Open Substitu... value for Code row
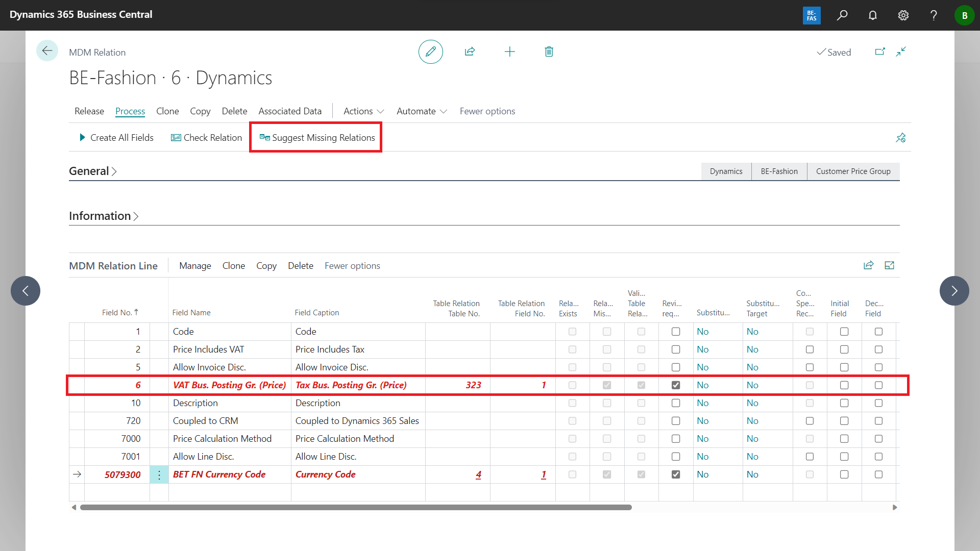The height and width of the screenshot is (551, 980). [702, 332]
